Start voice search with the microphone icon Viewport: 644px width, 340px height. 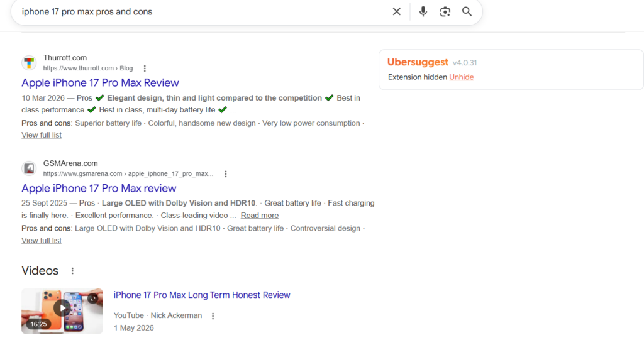(x=423, y=11)
